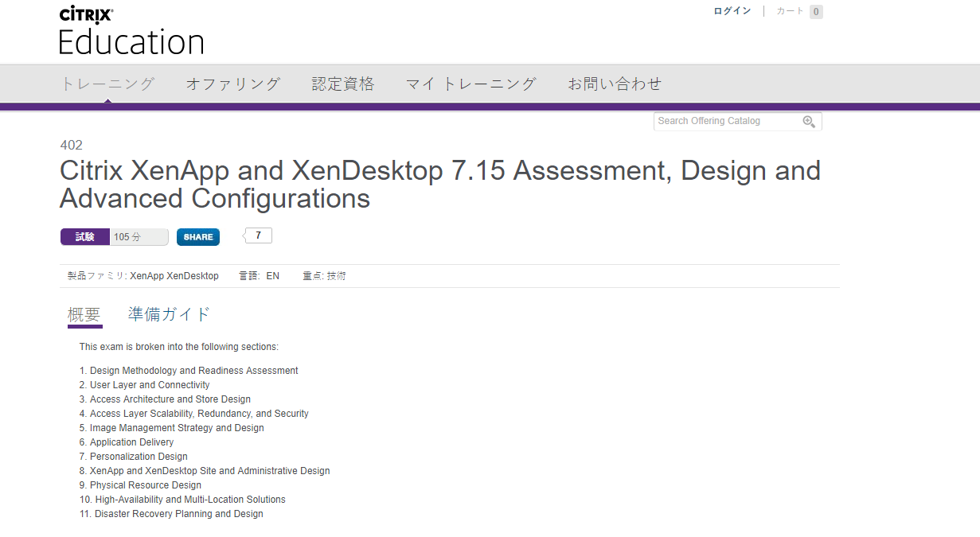Click 'Image Management Strategy and Design'
This screenshot has width=980, height=537.
[177, 428]
